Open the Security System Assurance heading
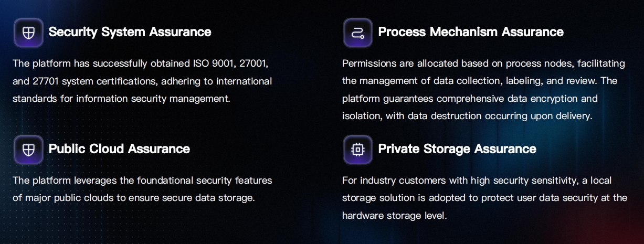 coord(130,32)
